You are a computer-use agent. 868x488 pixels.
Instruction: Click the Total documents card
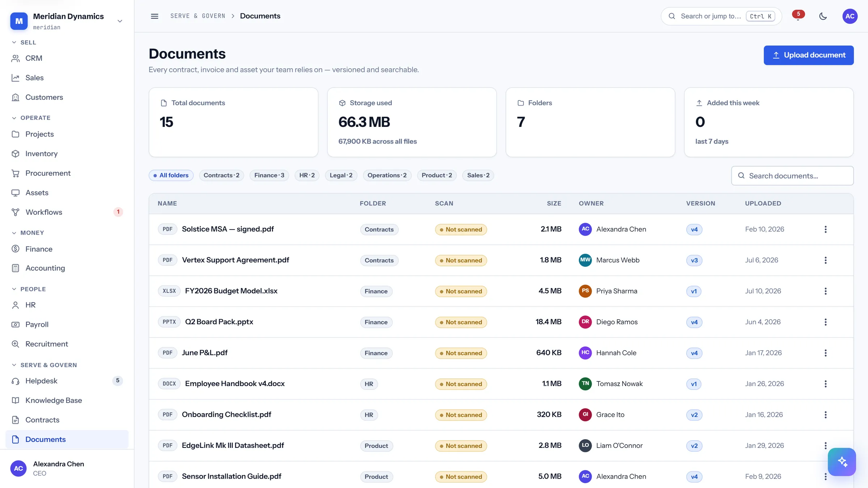[x=233, y=122]
